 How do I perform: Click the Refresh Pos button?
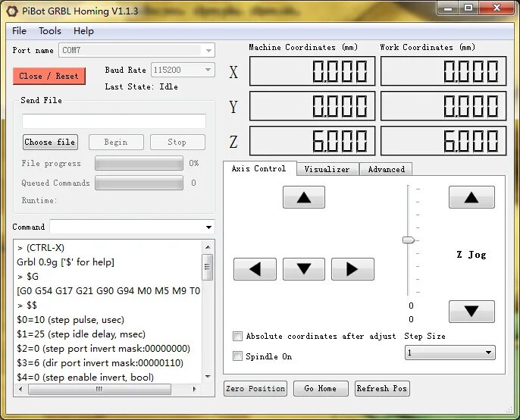pos(382,388)
